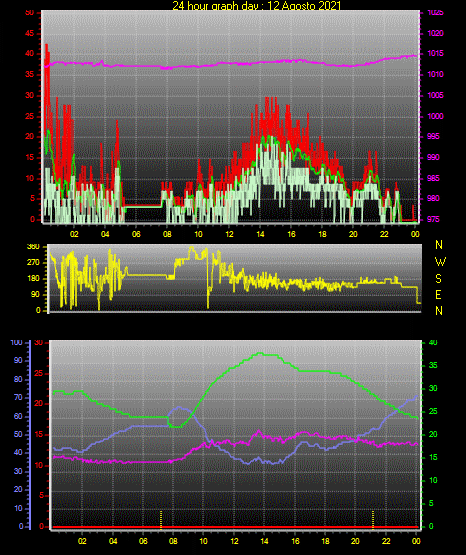Click the 360 degree label on direction axis
Viewport: 466px width, 555px height.
33,247
